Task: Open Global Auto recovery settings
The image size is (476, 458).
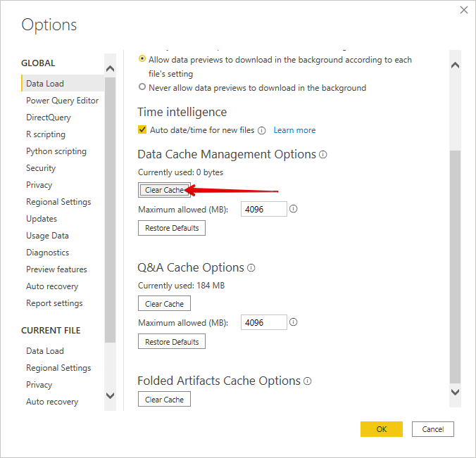Action: pos(52,286)
